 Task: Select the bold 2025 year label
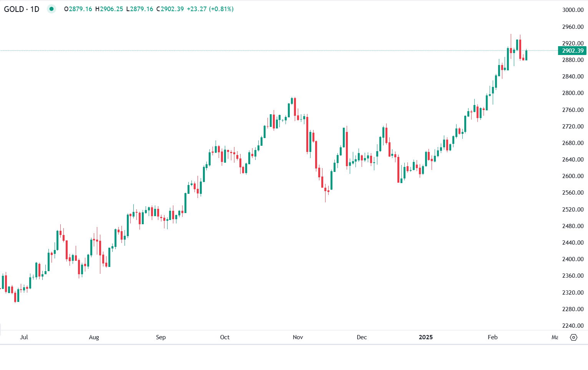(x=425, y=337)
